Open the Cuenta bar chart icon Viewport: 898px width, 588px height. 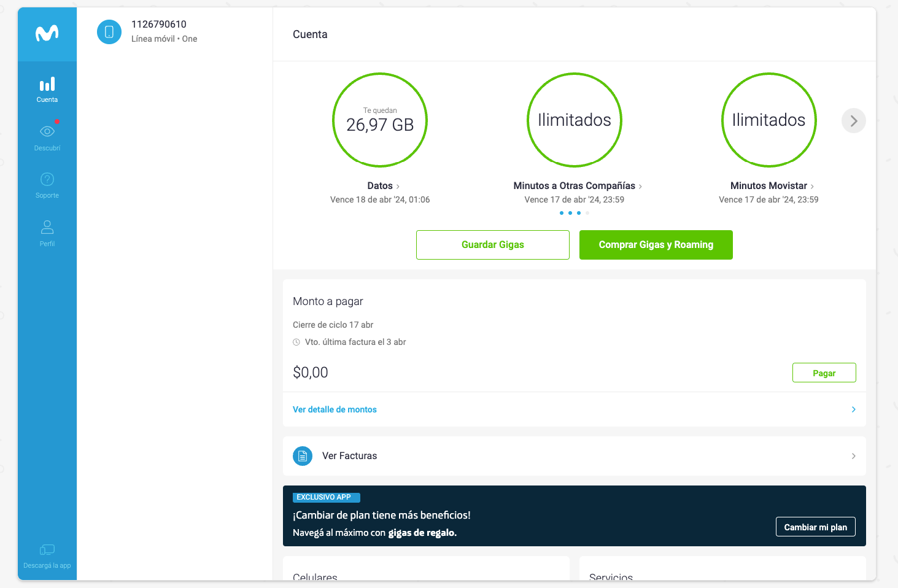[47, 84]
